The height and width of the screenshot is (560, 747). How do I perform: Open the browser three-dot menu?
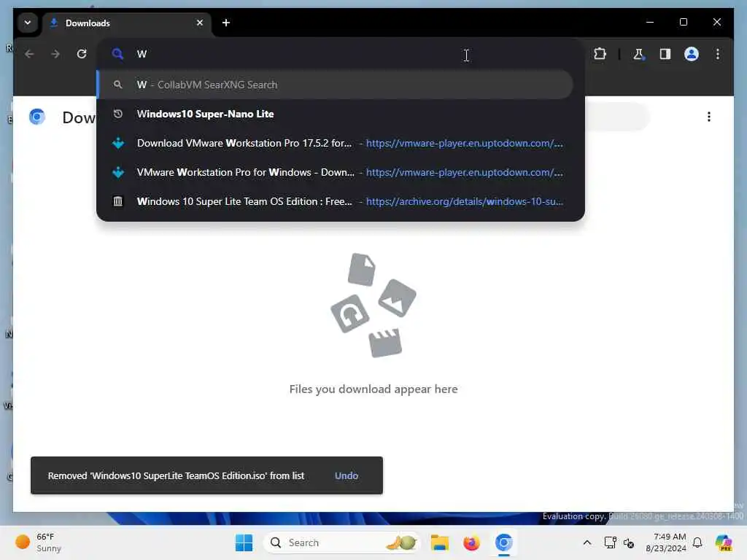click(718, 54)
